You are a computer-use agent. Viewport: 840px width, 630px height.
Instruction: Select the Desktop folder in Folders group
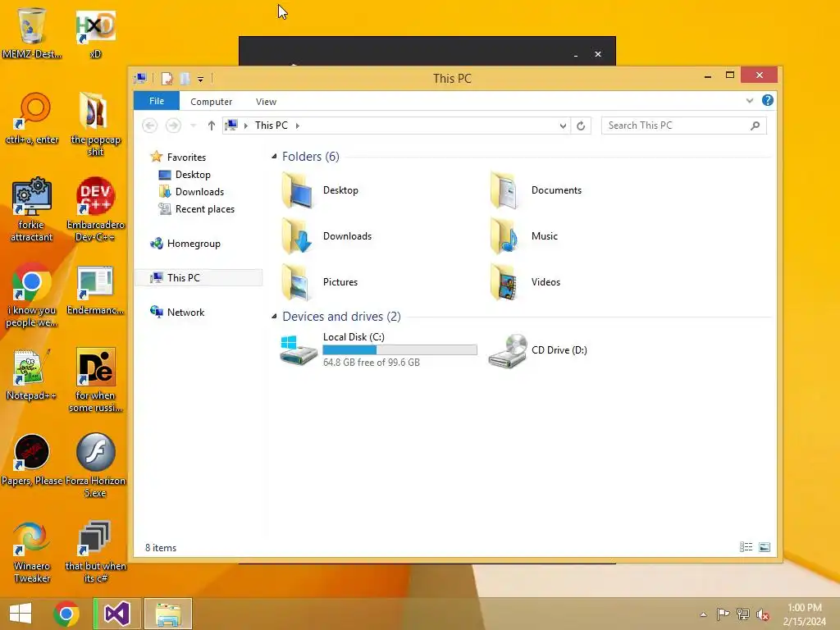pos(319,190)
